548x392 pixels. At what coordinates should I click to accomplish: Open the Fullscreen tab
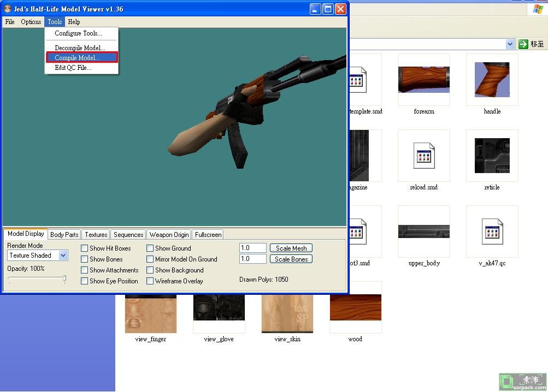(x=208, y=235)
